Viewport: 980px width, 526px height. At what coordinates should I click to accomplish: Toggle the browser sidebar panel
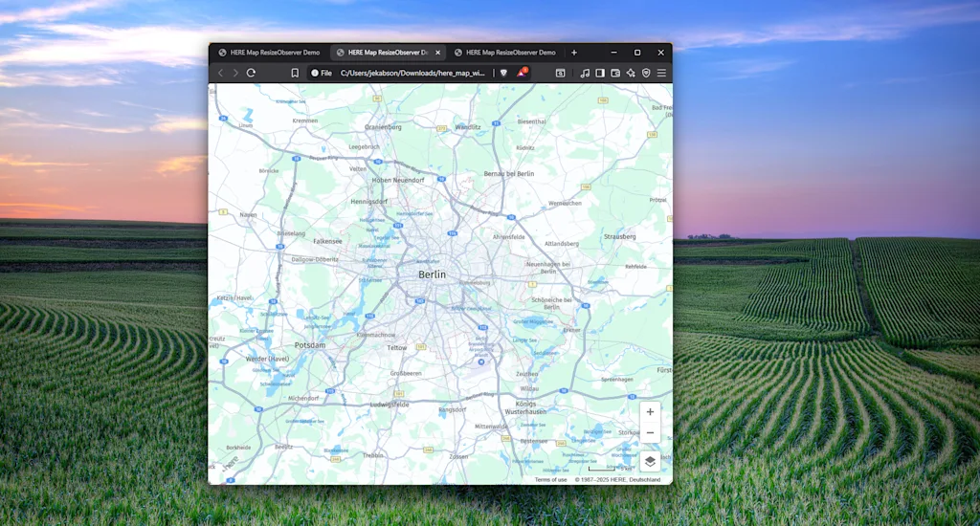[x=600, y=73]
